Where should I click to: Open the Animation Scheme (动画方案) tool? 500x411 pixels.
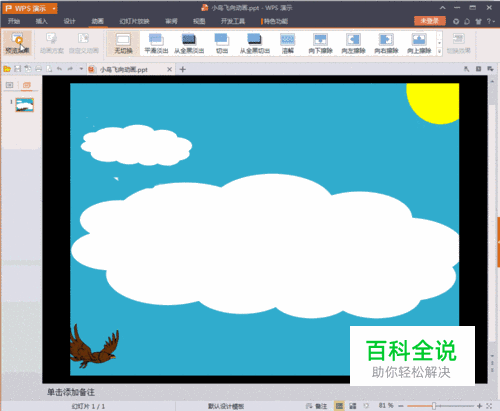click(x=52, y=43)
